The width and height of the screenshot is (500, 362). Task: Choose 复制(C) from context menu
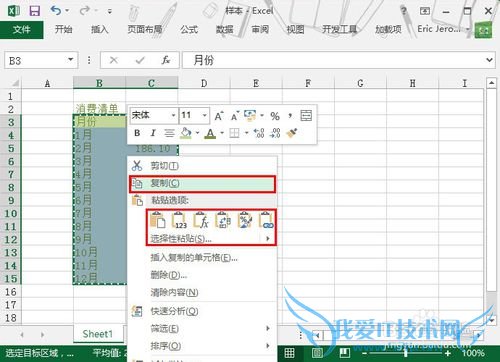203,184
